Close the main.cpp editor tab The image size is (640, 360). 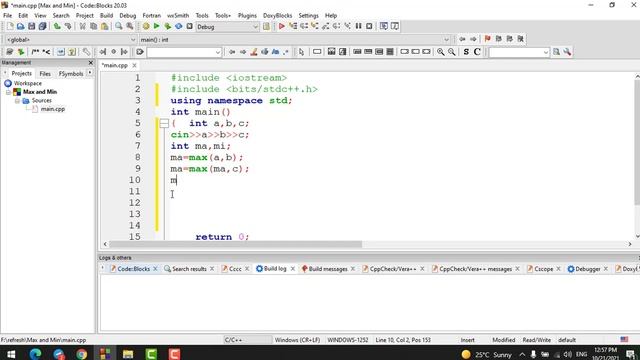coord(134,65)
